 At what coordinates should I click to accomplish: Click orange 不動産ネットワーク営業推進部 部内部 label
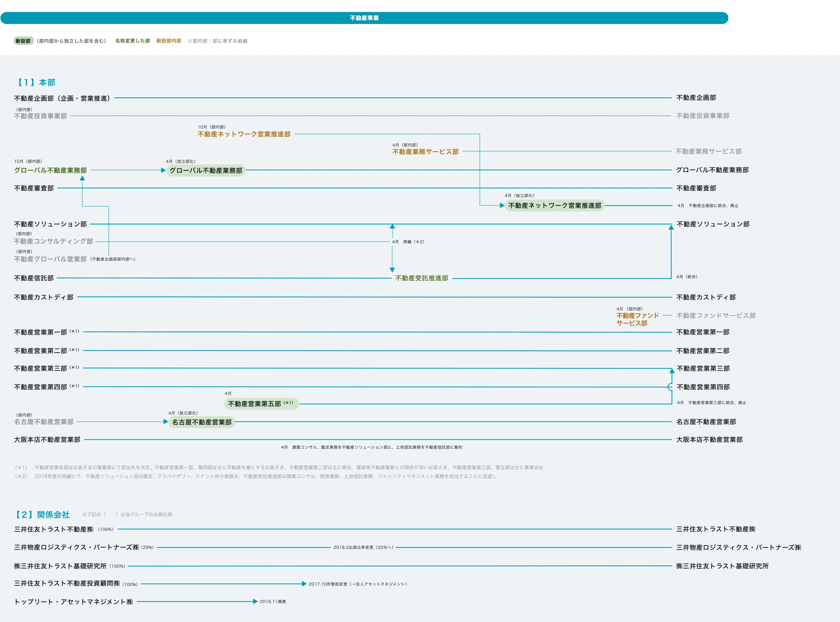[x=244, y=134]
